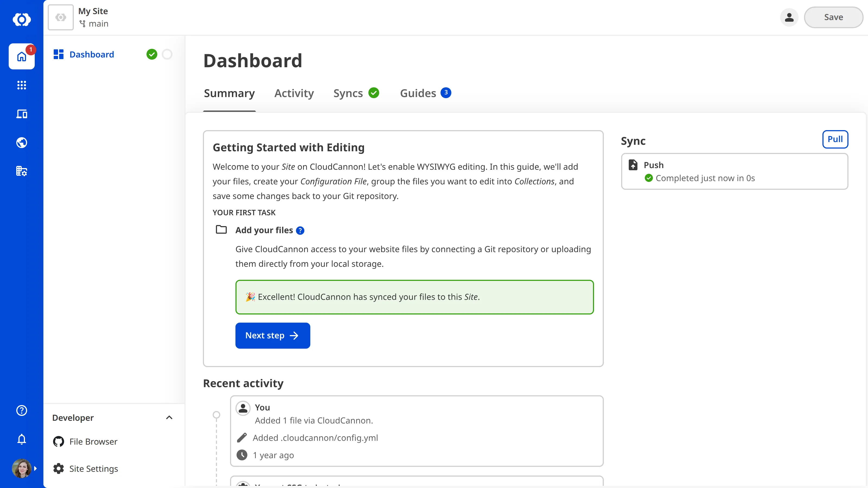Expand the arrow next to profile avatar
This screenshot has width=868, height=488.
[35, 468]
